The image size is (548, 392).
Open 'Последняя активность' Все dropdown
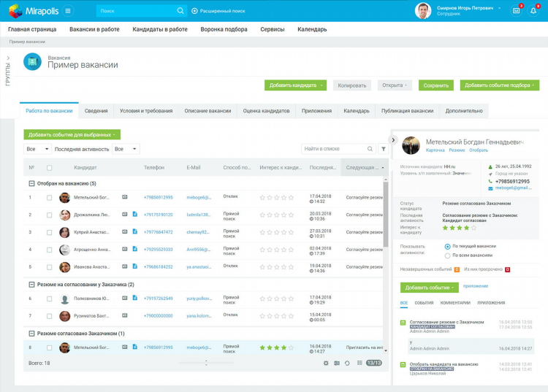[126, 149]
